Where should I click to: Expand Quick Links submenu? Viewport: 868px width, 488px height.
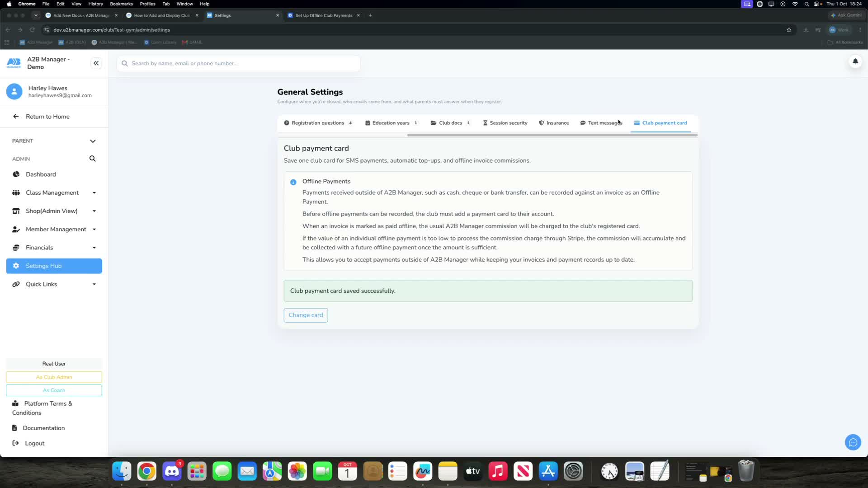(x=94, y=284)
